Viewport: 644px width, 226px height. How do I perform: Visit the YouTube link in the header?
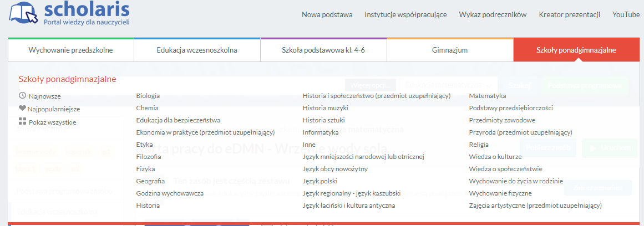(626, 15)
